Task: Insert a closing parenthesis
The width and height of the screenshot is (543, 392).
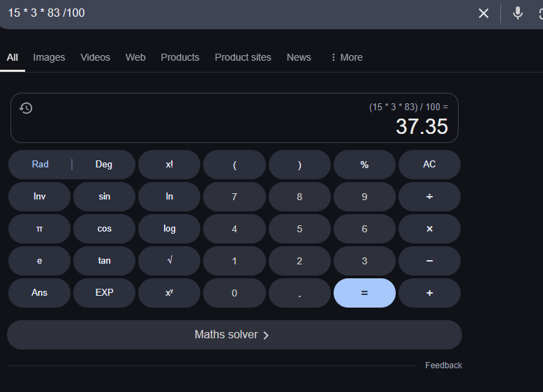Action: point(299,165)
